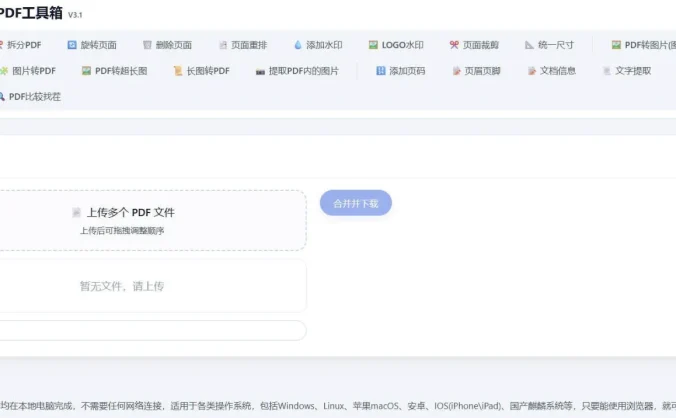Click the rotate pages icon beside 旋转页面

click(72, 45)
